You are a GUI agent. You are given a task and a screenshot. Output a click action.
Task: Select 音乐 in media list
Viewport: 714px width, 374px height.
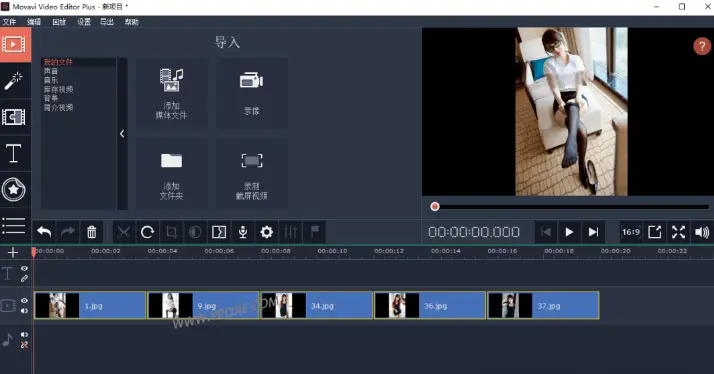(51, 80)
